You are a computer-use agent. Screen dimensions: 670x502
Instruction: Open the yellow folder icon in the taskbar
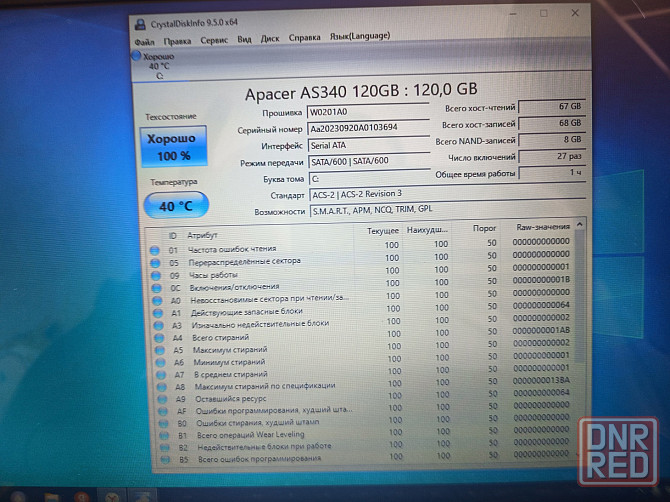(x=51, y=497)
